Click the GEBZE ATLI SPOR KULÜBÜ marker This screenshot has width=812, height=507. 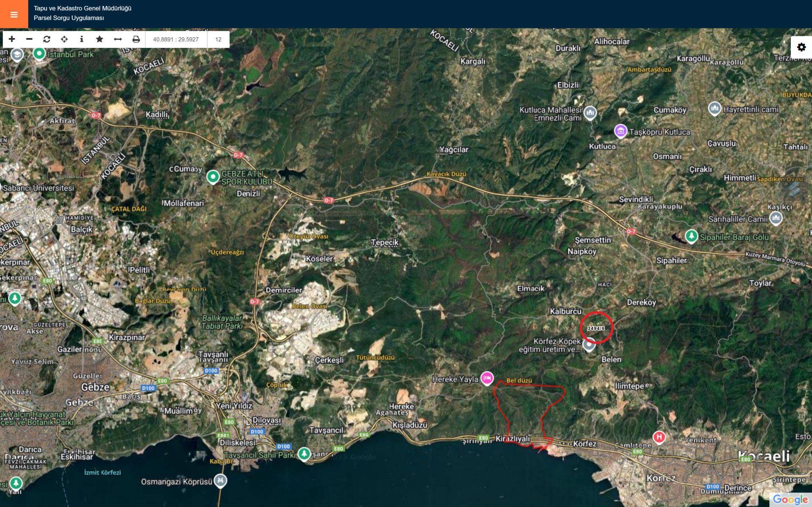pyautogui.click(x=213, y=176)
